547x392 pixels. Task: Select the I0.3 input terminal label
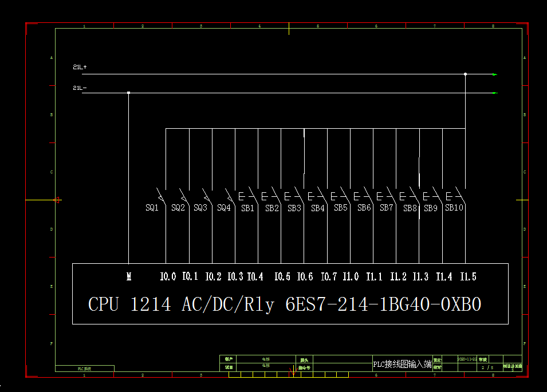235,276
